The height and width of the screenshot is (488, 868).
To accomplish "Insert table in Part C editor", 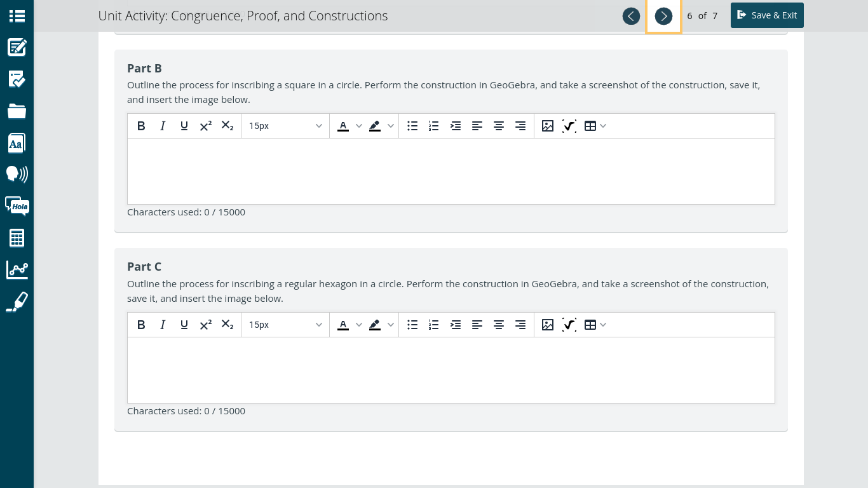I will coord(590,325).
